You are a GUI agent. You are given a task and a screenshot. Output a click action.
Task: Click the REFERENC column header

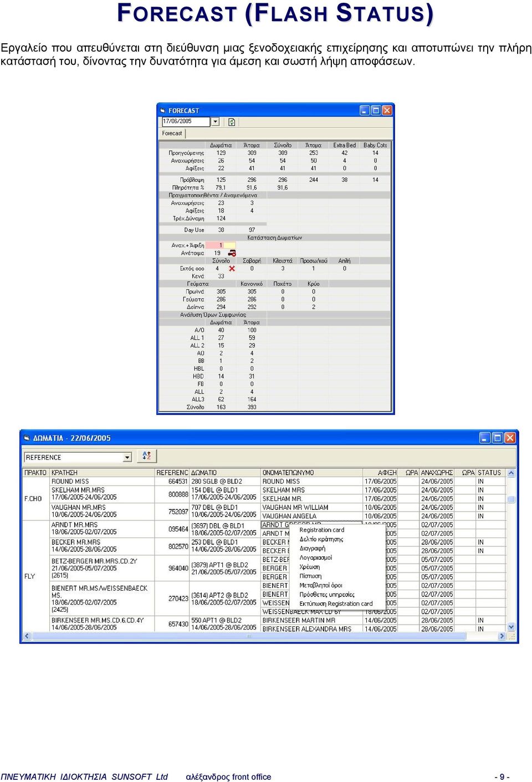[172, 473]
